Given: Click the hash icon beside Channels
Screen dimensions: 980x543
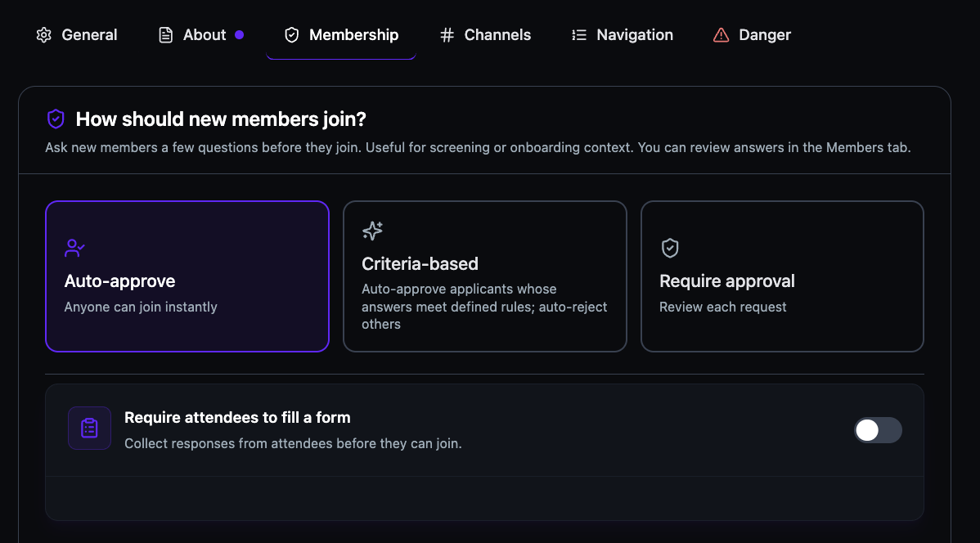Looking at the screenshot, I should 447,35.
